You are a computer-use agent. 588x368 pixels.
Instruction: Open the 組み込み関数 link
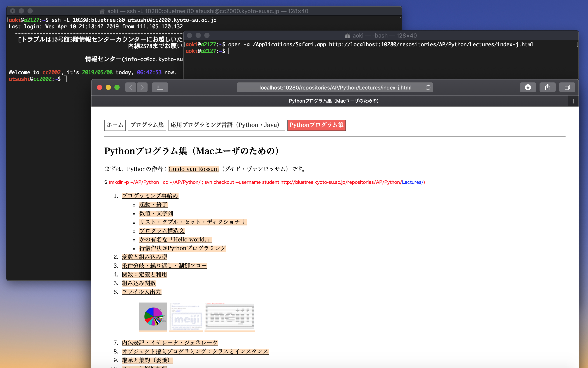(x=139, y=283)
